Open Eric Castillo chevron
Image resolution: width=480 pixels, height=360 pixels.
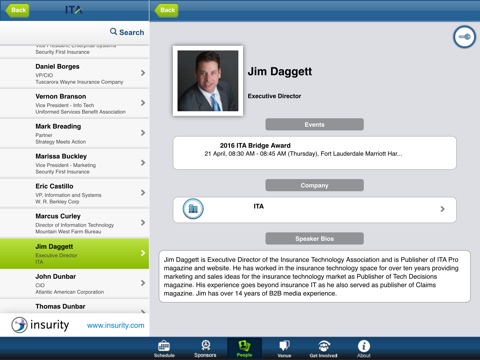tap(143, 193)
